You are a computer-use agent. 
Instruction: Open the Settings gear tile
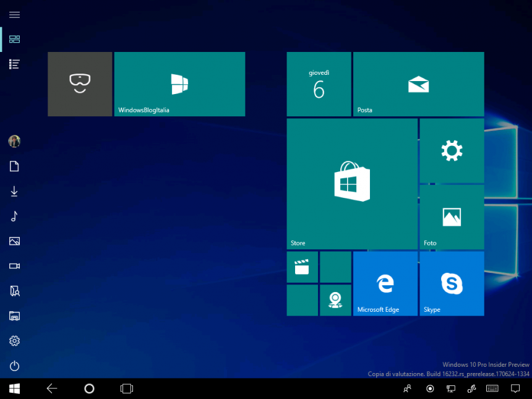[x=452, y=151]
